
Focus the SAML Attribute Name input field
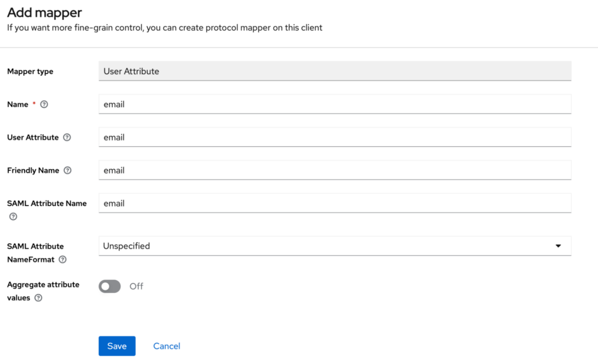(335, 203)
